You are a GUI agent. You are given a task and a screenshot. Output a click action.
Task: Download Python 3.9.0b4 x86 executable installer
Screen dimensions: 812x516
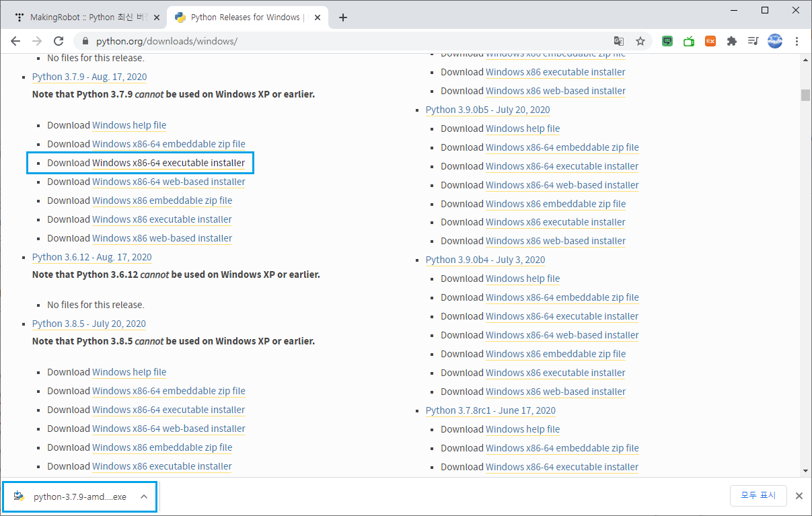pos(556,373)
